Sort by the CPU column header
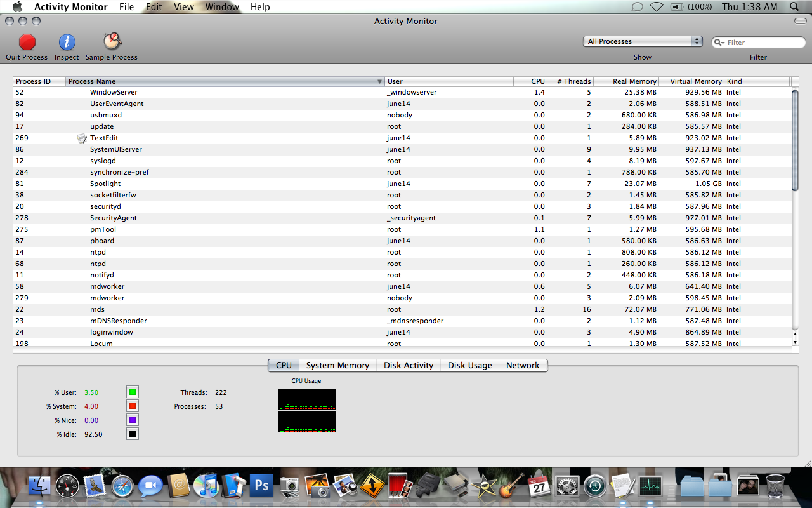The width and height of the screenshot is (812, 508). (x=530, y=81)
